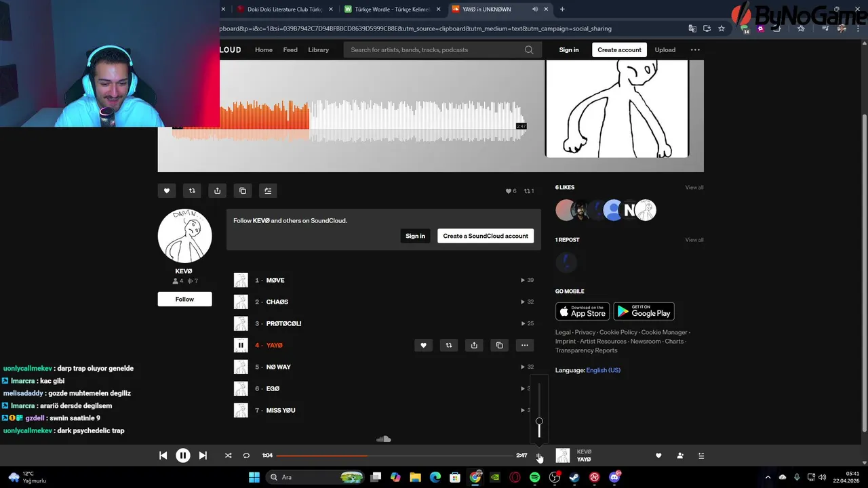View all likes
The height and width of the screenshot is (488, 868).
(x=694, y=187)
